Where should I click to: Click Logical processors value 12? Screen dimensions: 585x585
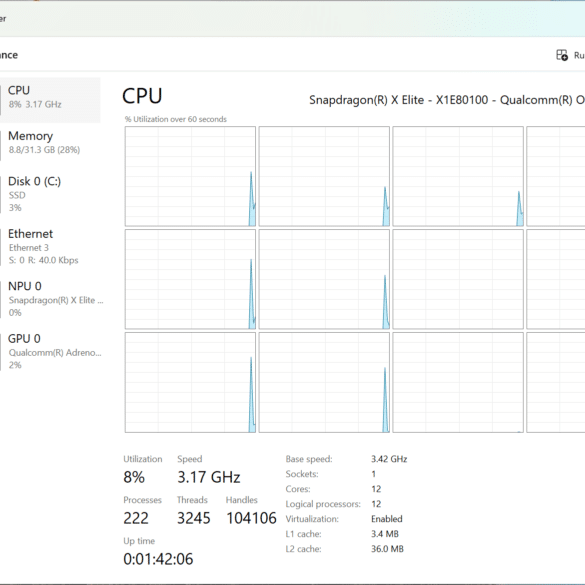pos(376,504)
